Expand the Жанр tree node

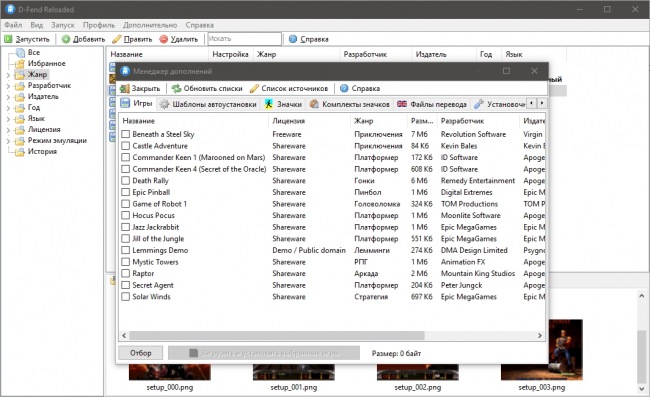pos(8,75)
